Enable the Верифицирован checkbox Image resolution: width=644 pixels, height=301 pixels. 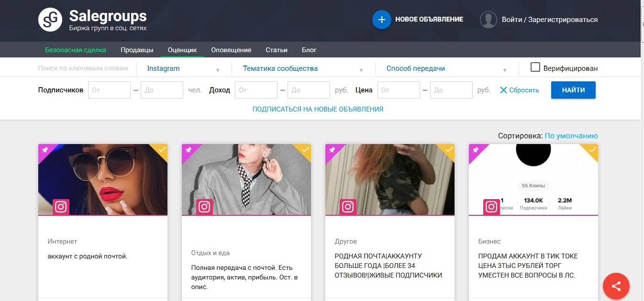tap(535, 67)
